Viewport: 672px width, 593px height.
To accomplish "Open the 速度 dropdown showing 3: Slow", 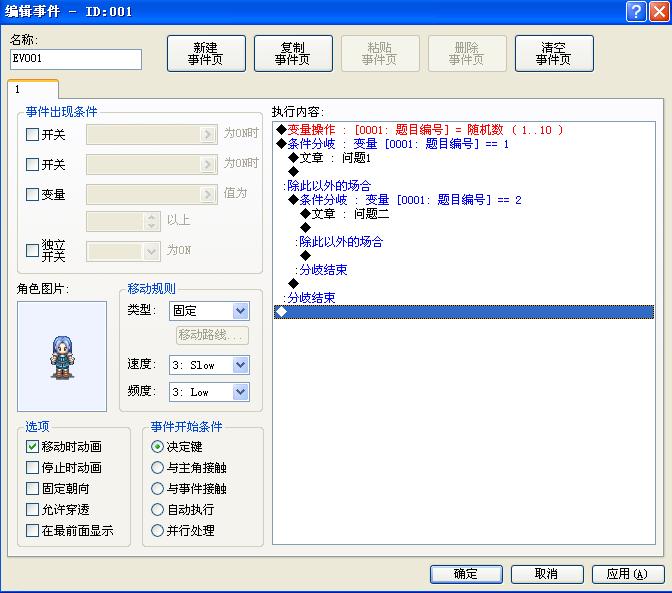I will click(209, 365).
